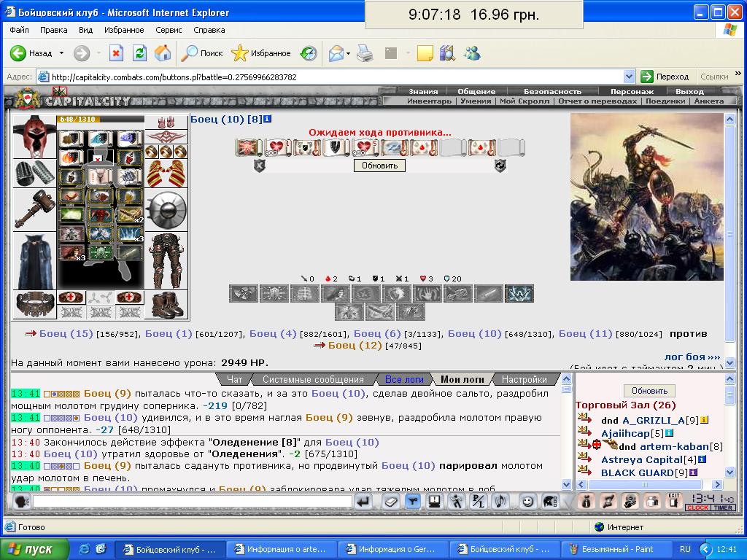
Task: Expand the Links toolbar chevron
Action: (x=738, y=74)
